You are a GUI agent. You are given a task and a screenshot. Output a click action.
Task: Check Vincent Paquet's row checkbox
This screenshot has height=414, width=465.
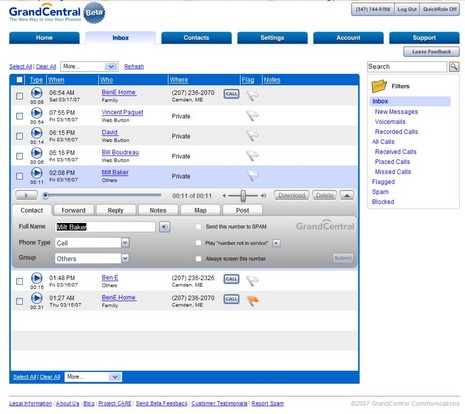tap(20, 116)
